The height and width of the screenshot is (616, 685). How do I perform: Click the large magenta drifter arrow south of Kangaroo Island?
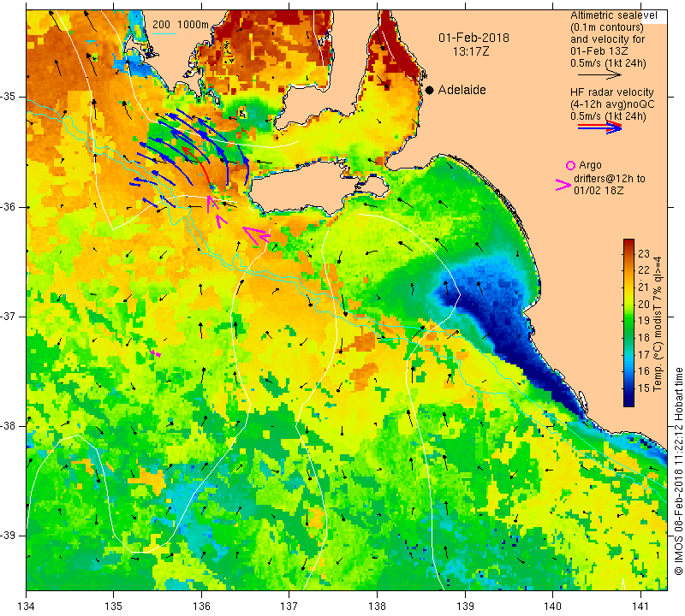point(256,235)
